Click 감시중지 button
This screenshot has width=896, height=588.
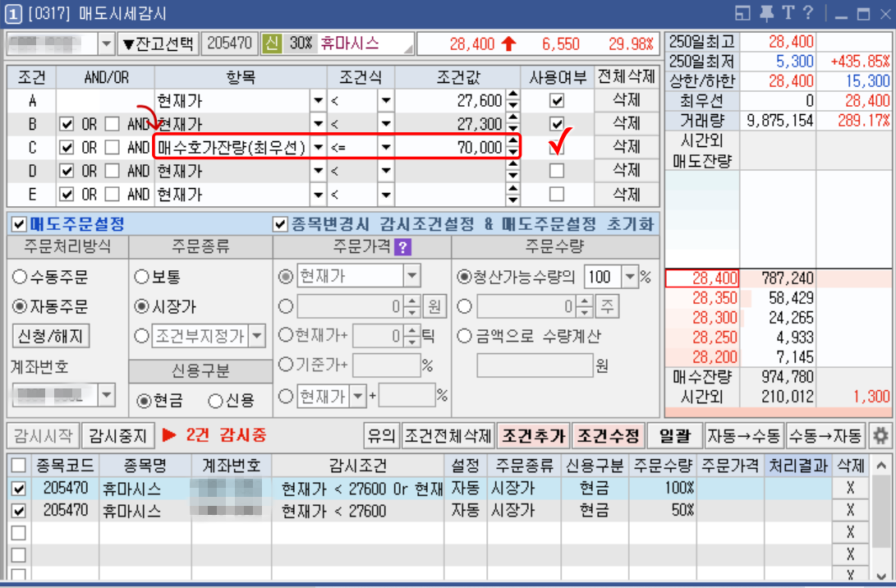(x=117, y=436)
